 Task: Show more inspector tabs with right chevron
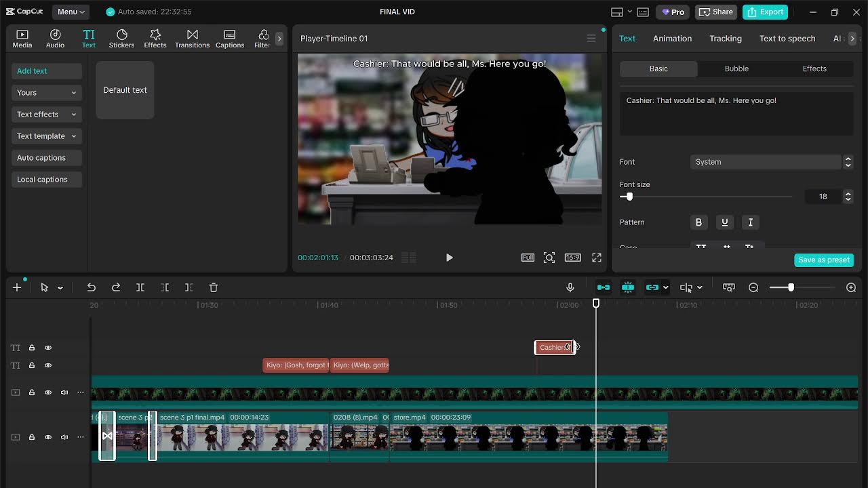[852, 39]
